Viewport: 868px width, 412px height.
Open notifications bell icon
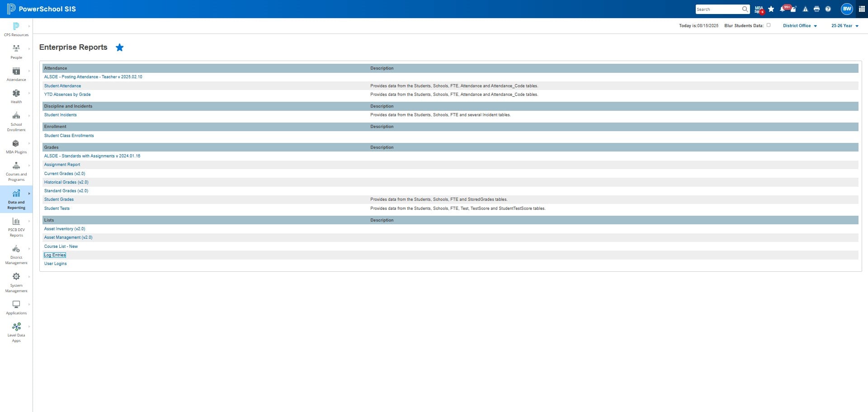pos(782,9)
